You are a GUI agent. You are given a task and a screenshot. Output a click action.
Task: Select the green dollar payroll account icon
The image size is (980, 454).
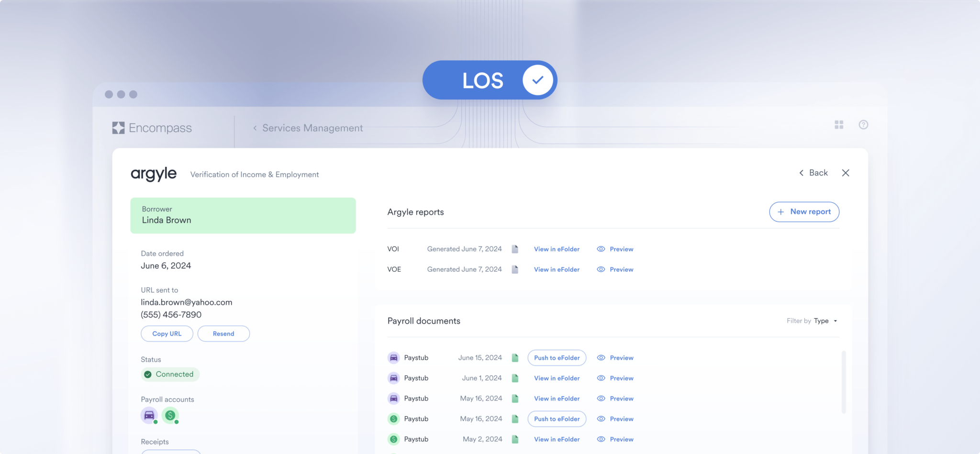coord(171,415)
